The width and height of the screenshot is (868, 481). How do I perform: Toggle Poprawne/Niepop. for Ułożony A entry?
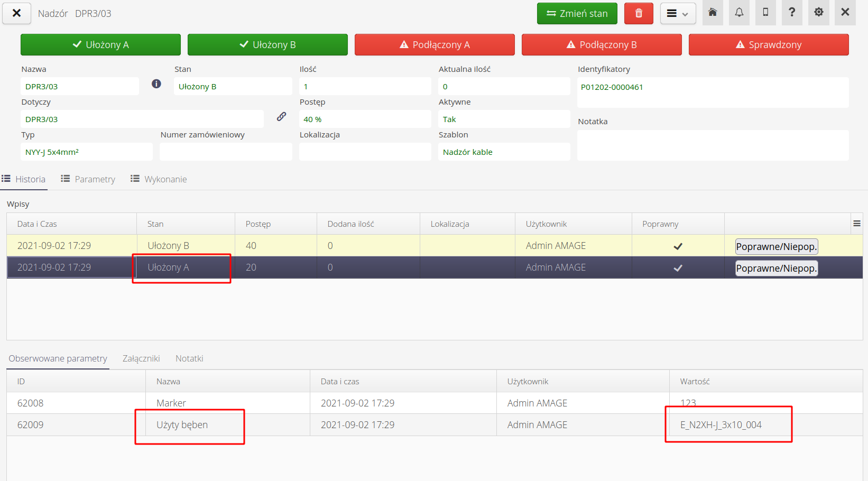(776, 268)
